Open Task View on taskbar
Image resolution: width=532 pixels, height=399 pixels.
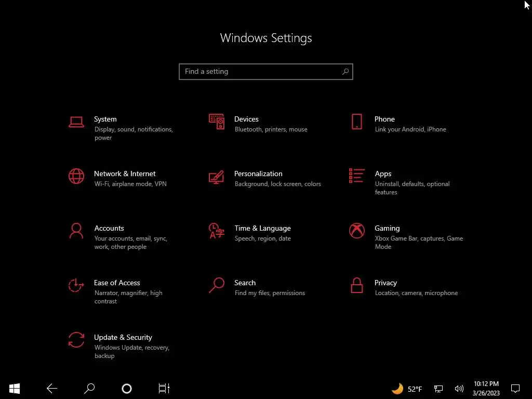tap(164, 389)
